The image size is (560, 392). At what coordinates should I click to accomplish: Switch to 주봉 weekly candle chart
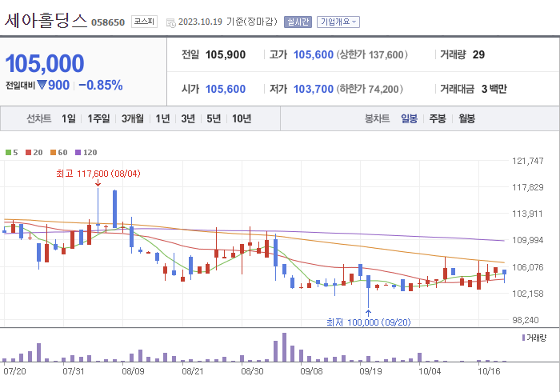tap(438, 118)
